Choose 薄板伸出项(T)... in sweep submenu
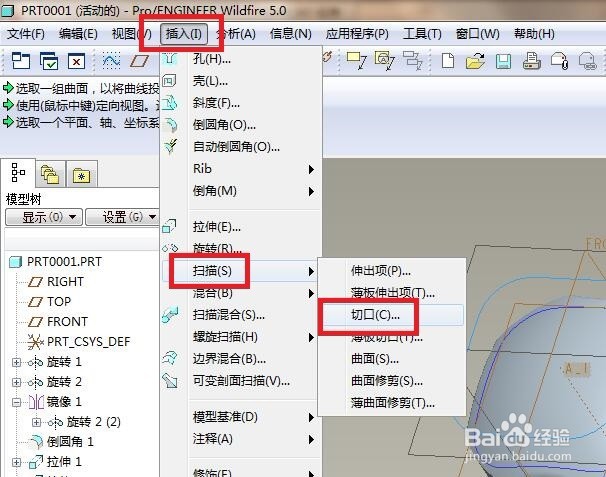 click(392, 293)
